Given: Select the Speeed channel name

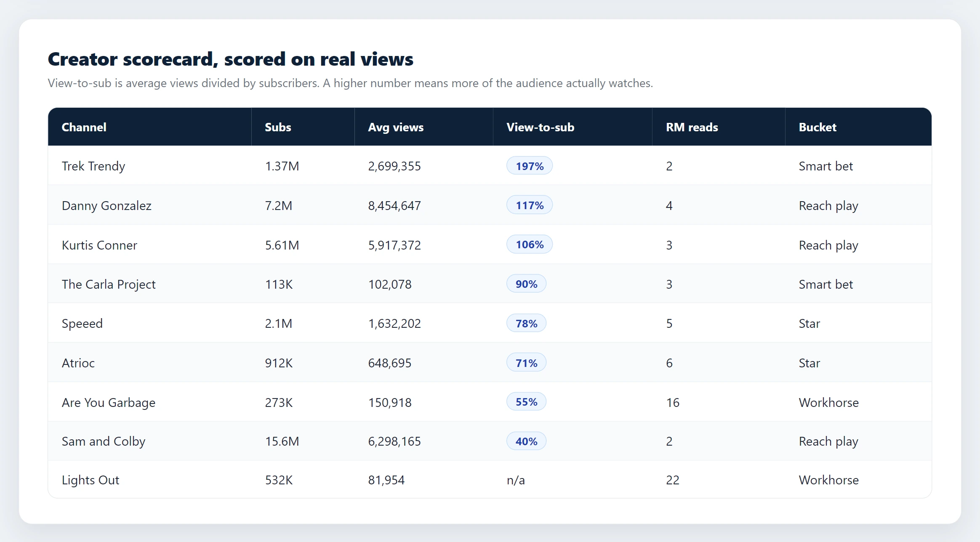Looking at the screenshot, I should tap(82, 324).
